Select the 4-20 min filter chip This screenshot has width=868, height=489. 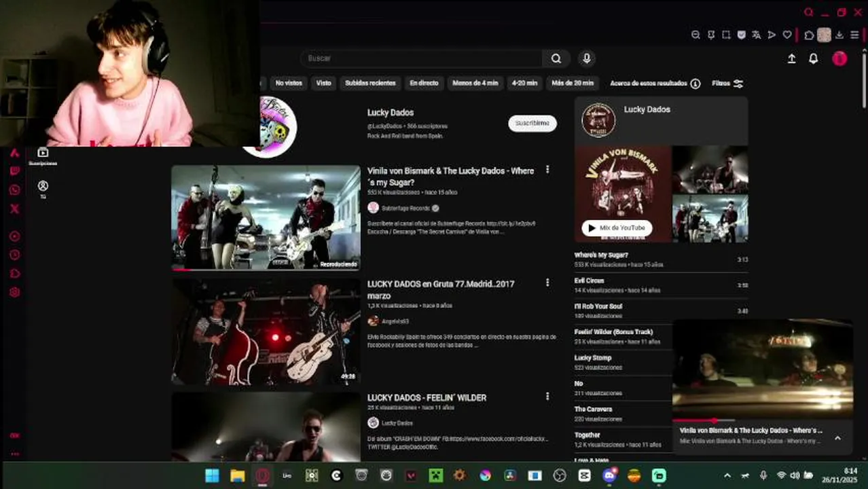coord(524,83)
